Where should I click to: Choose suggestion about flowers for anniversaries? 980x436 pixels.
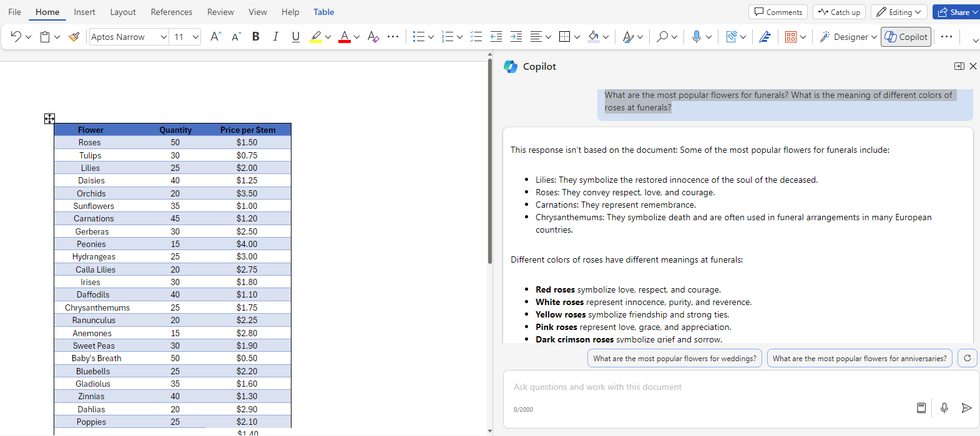click(x=860, y=358)
